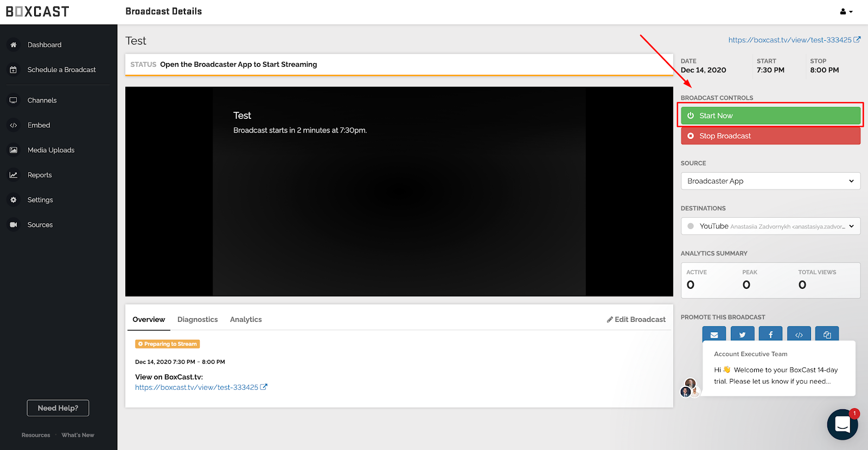Open the Settings menu item

[x=40, y=200]
